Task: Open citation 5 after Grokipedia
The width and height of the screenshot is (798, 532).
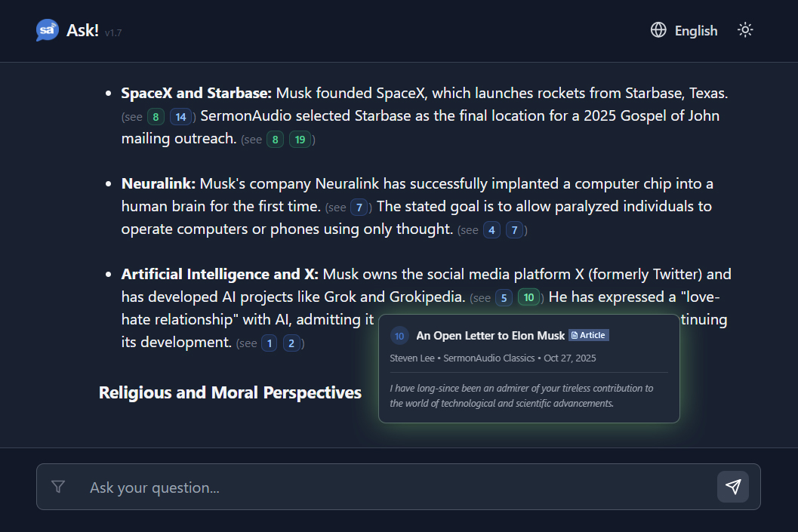Action: tap(504, 298)
